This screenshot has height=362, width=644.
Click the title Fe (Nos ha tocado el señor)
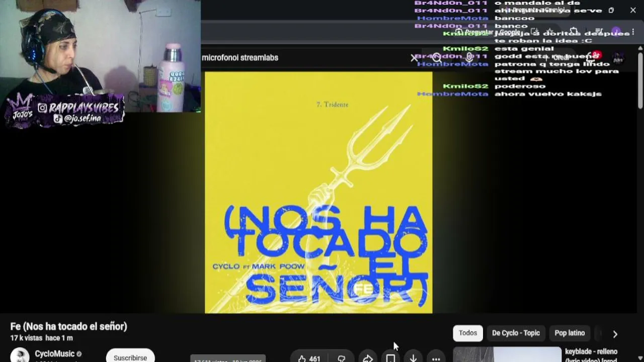click(68, 326)
